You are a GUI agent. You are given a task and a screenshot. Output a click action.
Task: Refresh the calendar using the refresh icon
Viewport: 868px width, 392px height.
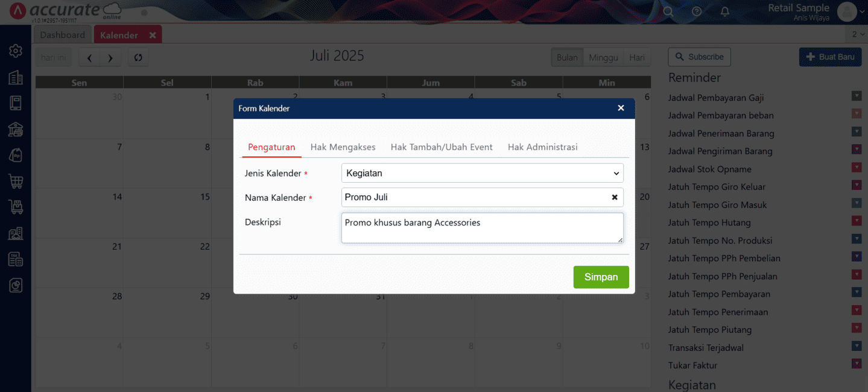point(138,57)
